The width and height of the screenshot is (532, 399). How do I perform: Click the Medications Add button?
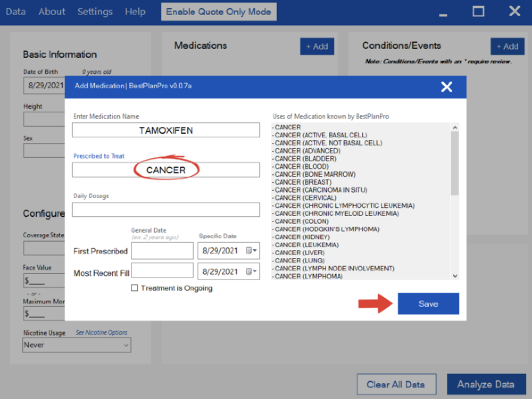click(317, 46)
